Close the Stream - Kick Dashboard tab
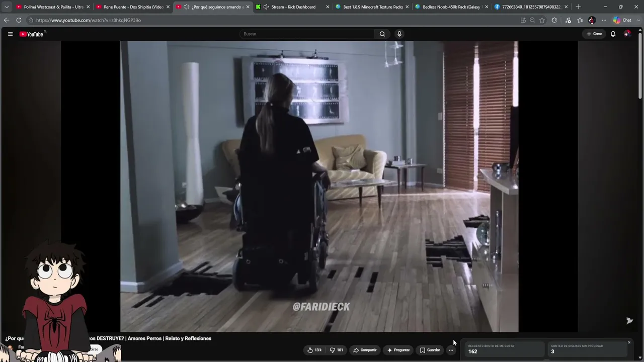This screenshot has height=362, width=644. pos(328,7)
